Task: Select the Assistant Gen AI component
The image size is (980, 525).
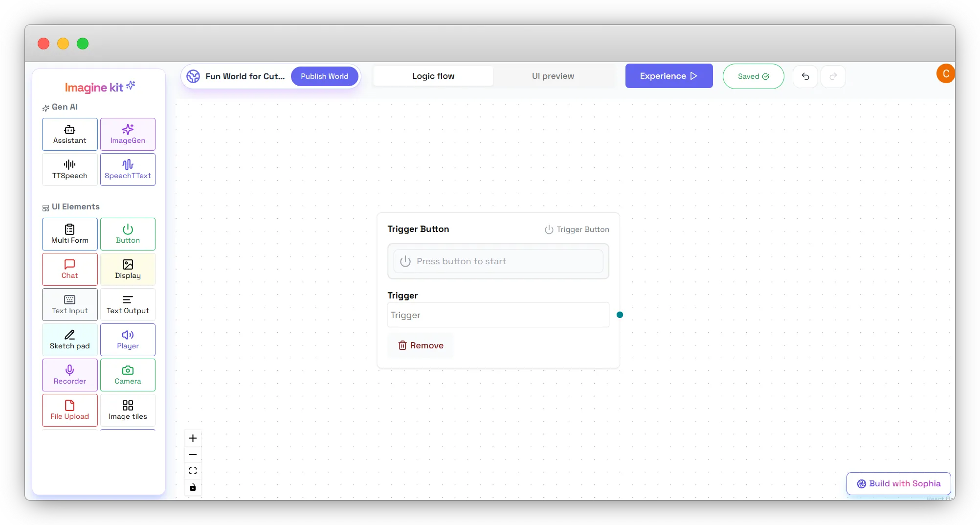Action: point(69,134)
